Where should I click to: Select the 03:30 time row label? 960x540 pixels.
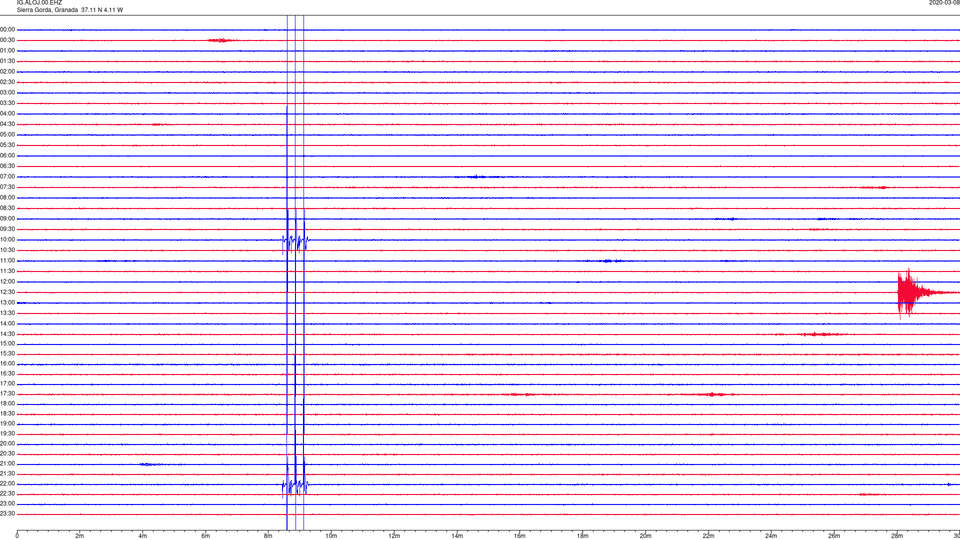(7, 103)
